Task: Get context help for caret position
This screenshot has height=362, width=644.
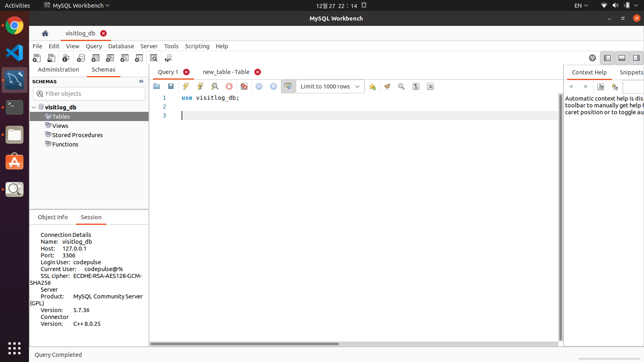Action: pos(601,87)
